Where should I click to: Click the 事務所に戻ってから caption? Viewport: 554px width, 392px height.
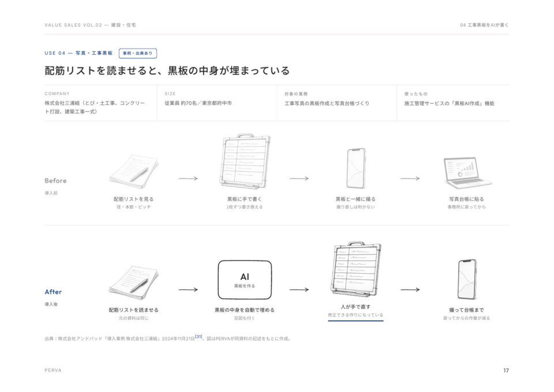point(466,207)
